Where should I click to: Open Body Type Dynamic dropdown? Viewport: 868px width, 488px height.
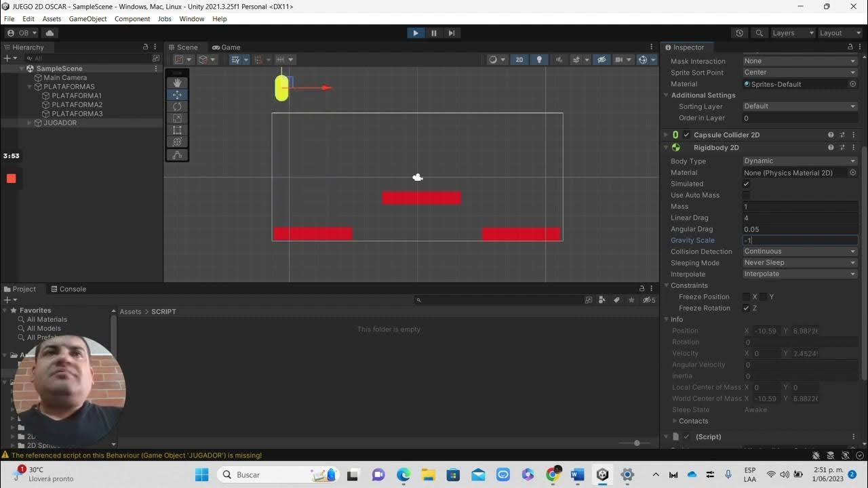pos(800,161)
